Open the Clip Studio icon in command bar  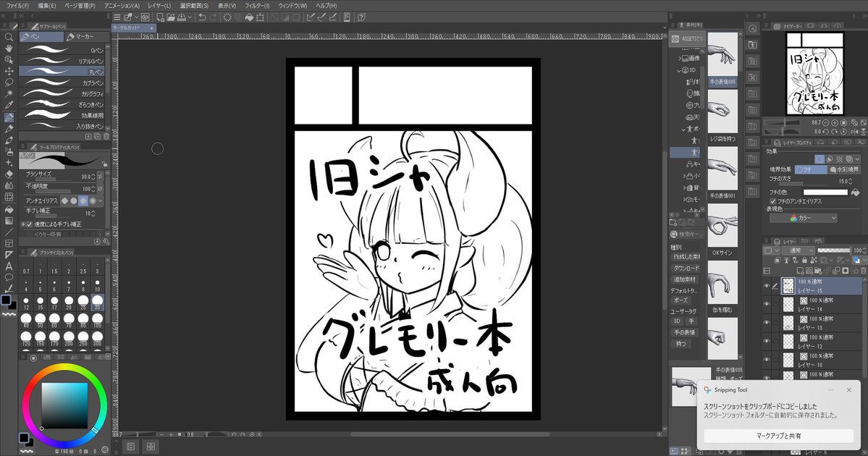pos(145,17)
